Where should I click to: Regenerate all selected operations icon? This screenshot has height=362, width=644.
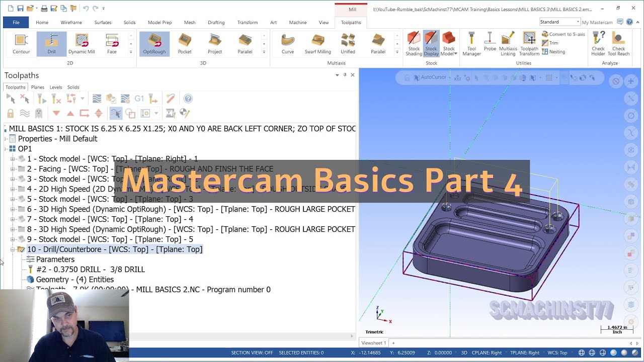click(42, 99)
